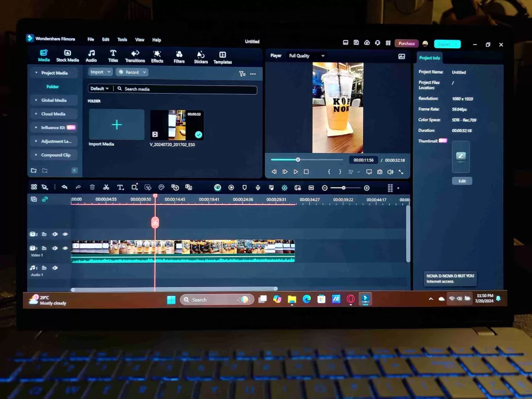Open the Default sort dropdown
The image size is (532, 399).
[x=100, y=89]
